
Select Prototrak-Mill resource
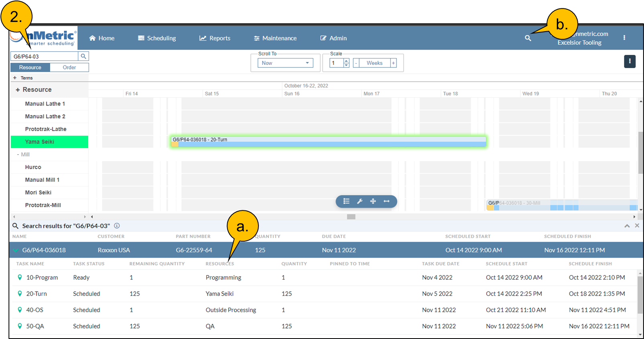43,205
